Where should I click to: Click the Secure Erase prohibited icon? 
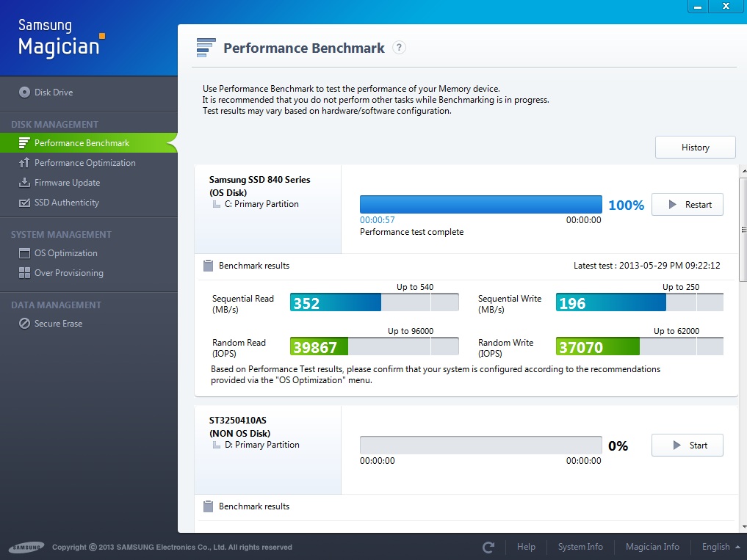click(x=24, y=324)
